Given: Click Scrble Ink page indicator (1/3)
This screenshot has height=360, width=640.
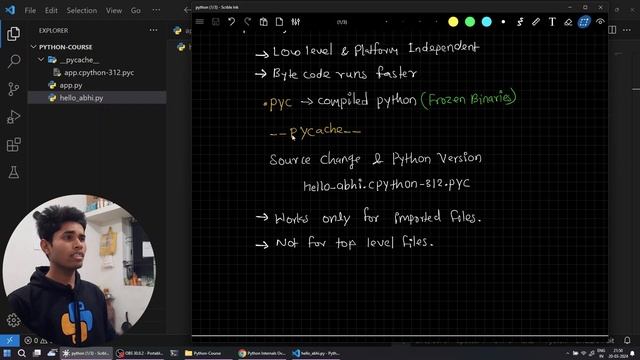Looking at the screenshot, I should pos(342,22).
